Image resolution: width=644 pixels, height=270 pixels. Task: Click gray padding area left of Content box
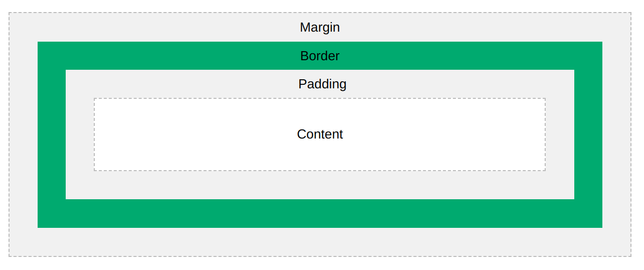[80, 134]
